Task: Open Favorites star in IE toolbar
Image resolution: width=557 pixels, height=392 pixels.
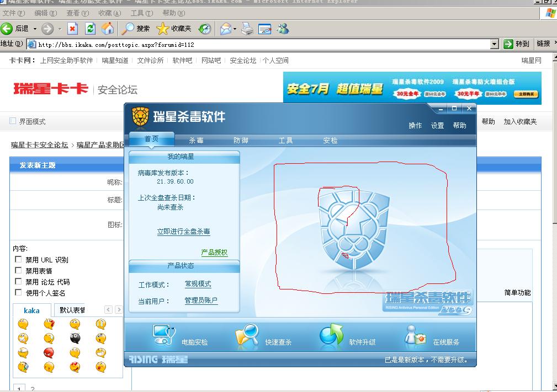Action: pyautogui.click(x=163, y=28)
